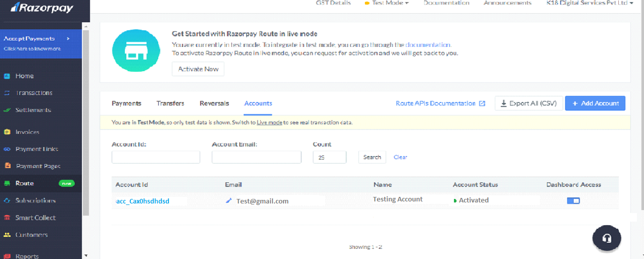Expand the Accept Payments chevron

[68, 39]
